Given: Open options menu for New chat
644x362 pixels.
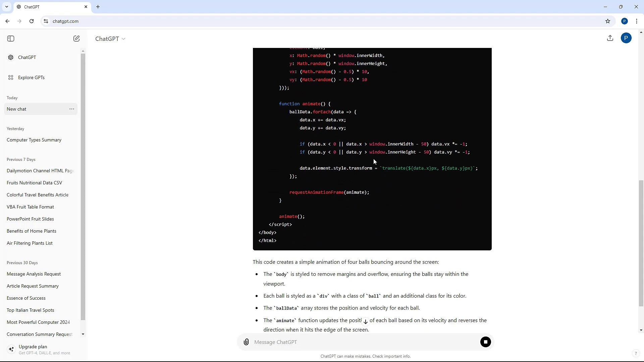Looking at the screenshot, I should click(x=71, y=109).
